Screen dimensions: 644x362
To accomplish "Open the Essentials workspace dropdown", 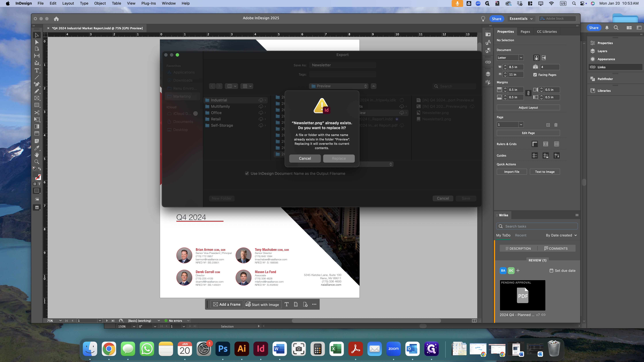I will click(x=521, y=19).
